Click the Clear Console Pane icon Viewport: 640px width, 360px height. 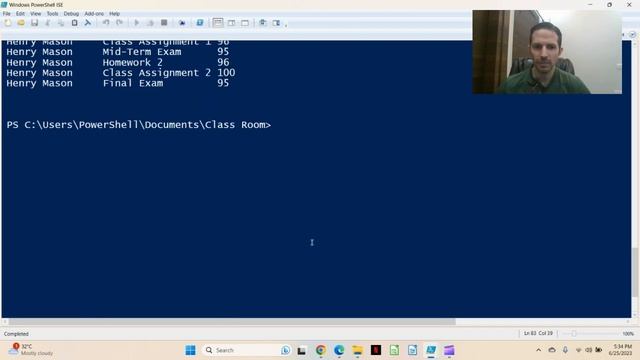(x=88, y=23)
